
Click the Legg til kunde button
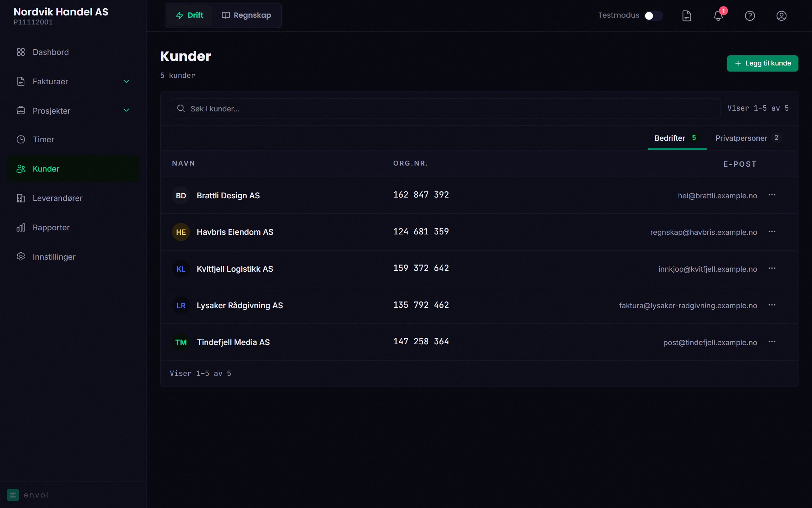pos(762,63)
